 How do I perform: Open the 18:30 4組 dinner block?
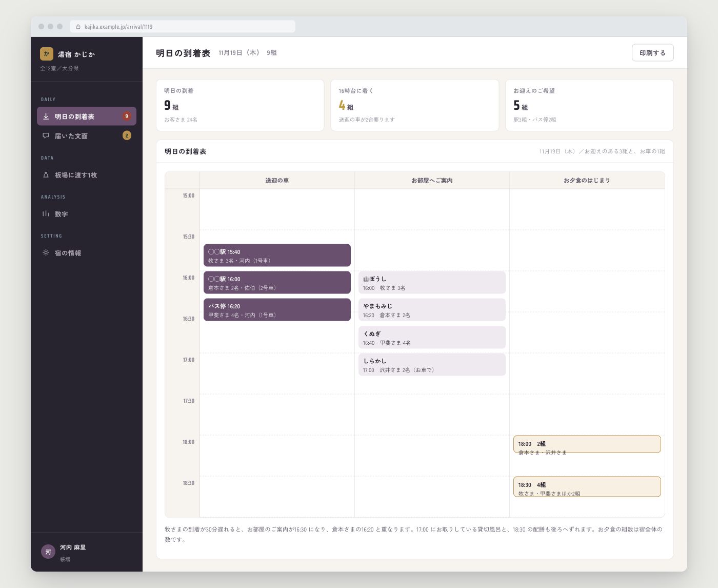click(x=587, y=487)
